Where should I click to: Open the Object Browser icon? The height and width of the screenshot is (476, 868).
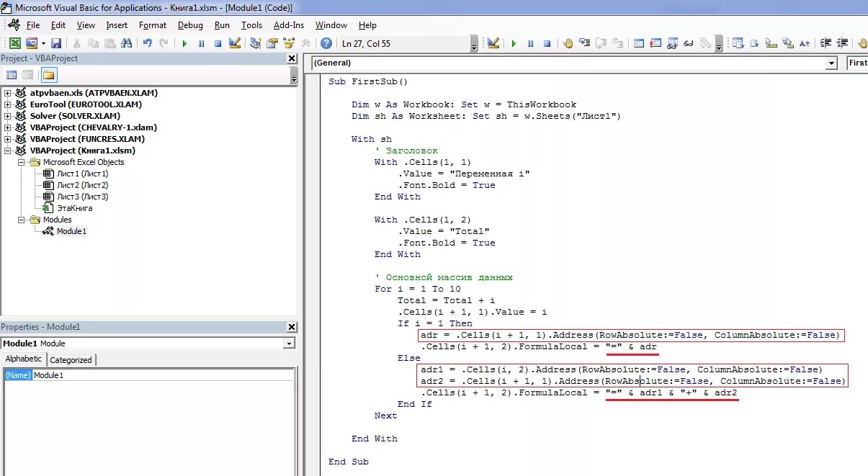click(x=288, y=43)
